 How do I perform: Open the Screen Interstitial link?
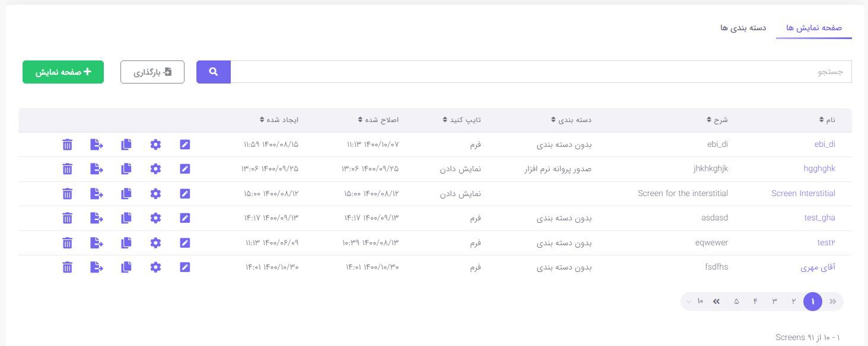803,194
